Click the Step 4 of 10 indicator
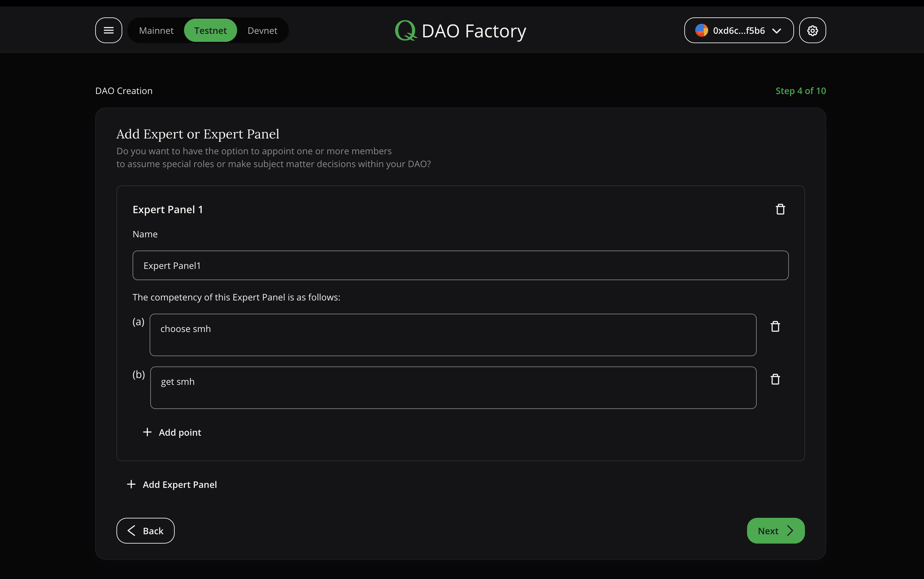Screen dimensions: 924x579 coord(800,90)
